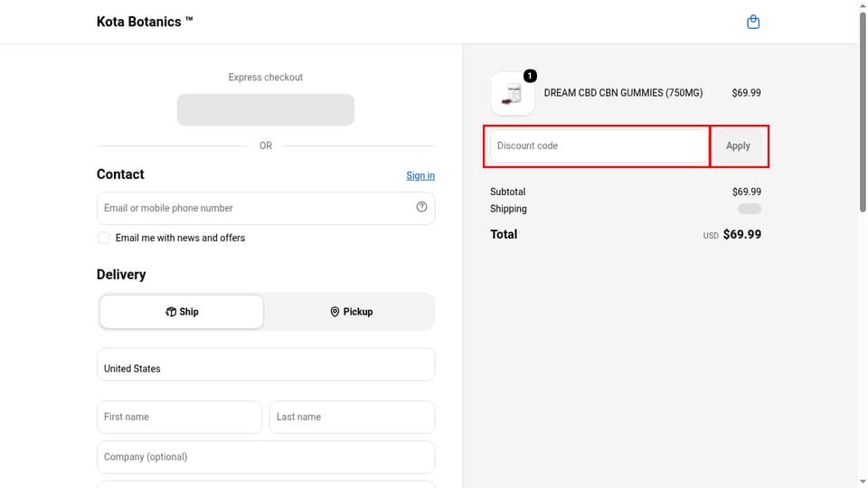
Task: Focus the Company (optional) field
Action: [x=266, y=457]
